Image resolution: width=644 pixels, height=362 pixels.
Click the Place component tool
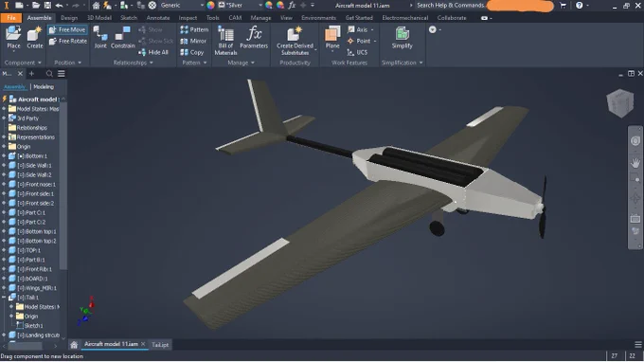pos(13,38)
